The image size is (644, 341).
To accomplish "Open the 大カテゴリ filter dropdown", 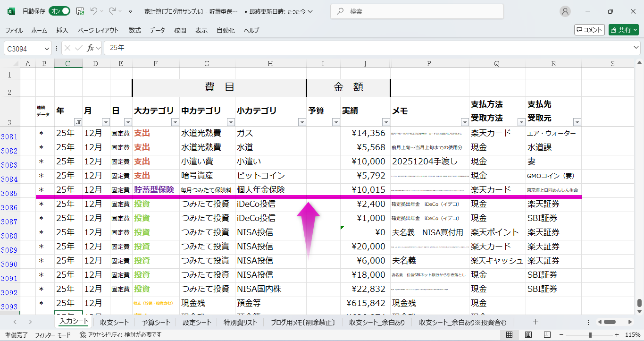I will click(x=175, y=122).
